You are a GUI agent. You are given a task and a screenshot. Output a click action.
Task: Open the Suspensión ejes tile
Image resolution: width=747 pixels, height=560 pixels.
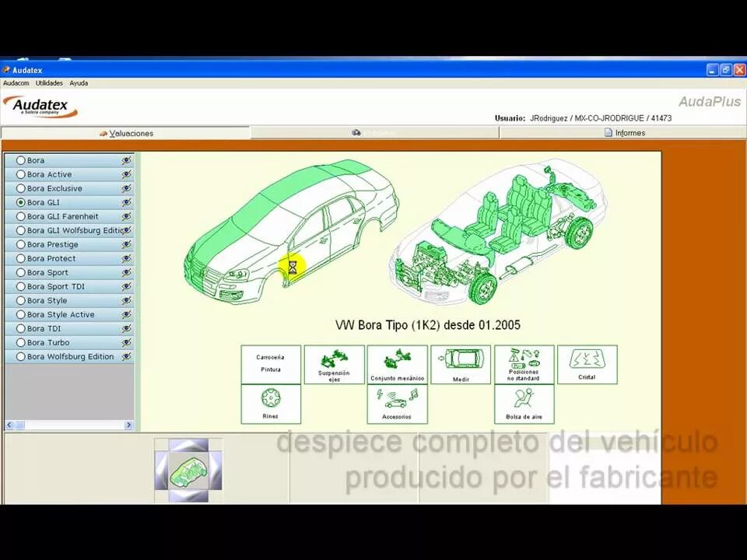pos(334,364)
